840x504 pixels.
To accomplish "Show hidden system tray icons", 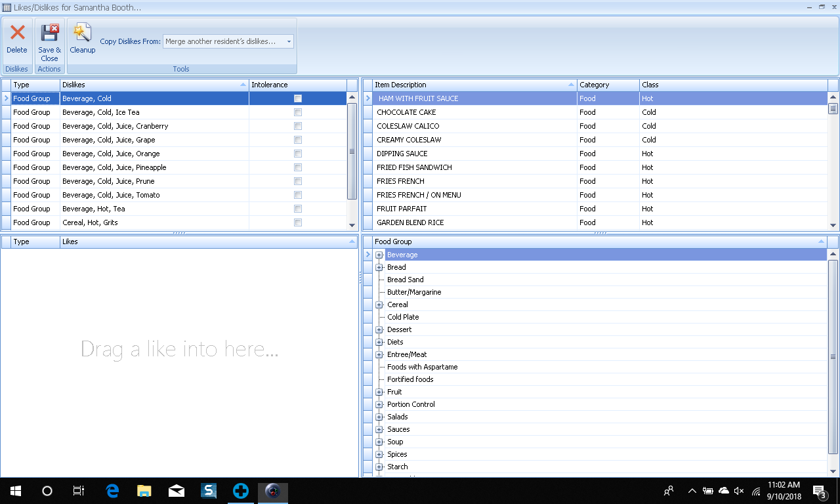I will click(x=692, y=491).
